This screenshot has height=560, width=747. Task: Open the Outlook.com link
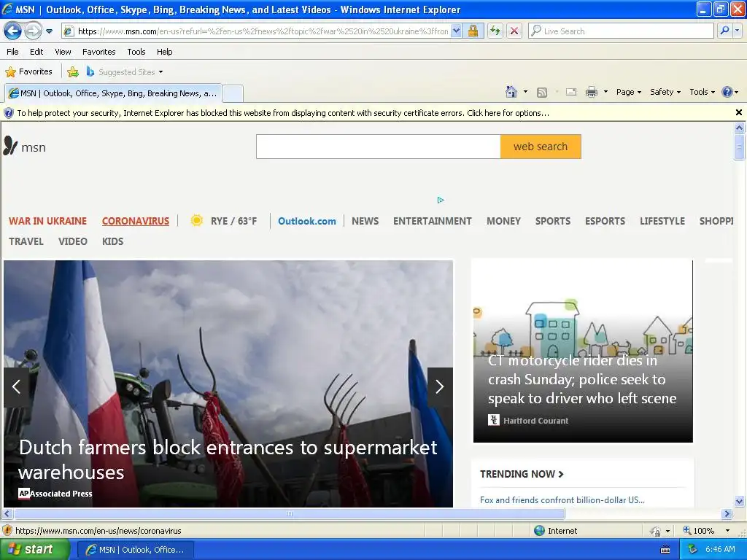tap(307, 221)
